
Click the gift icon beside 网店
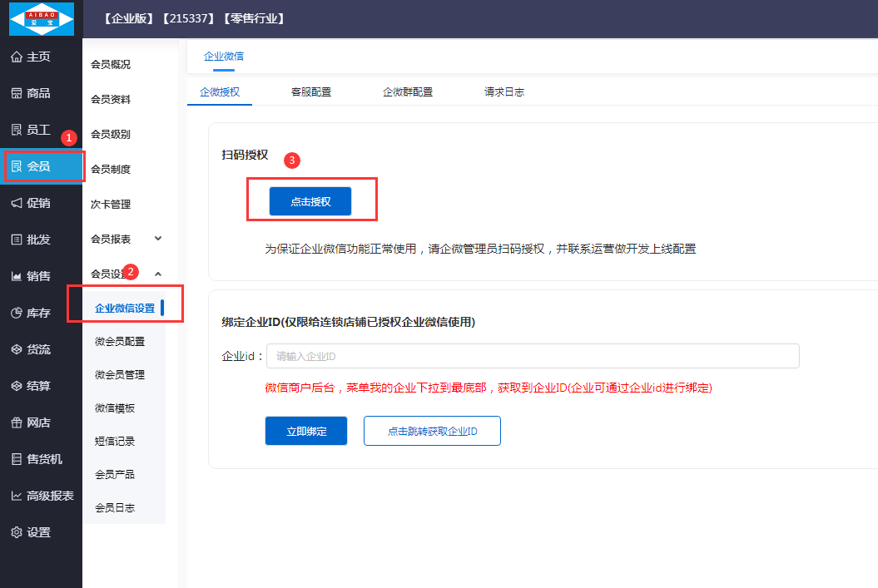point(17,422)
